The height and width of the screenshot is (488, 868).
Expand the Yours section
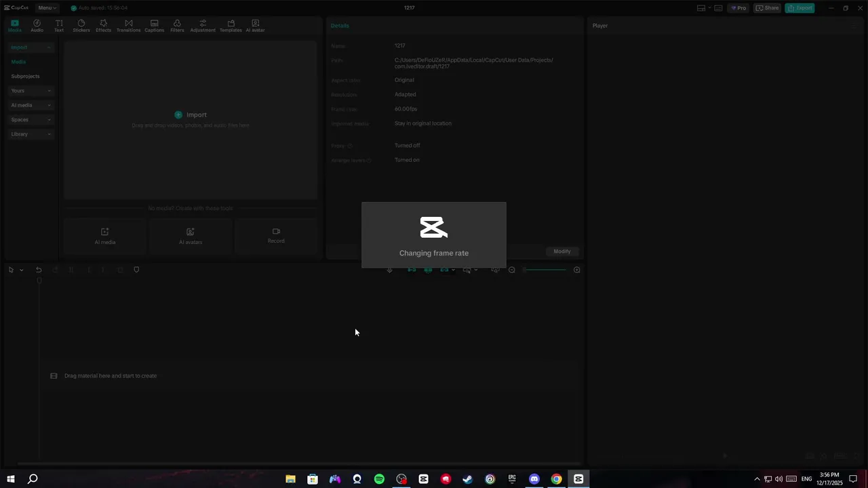coord(31,91)
